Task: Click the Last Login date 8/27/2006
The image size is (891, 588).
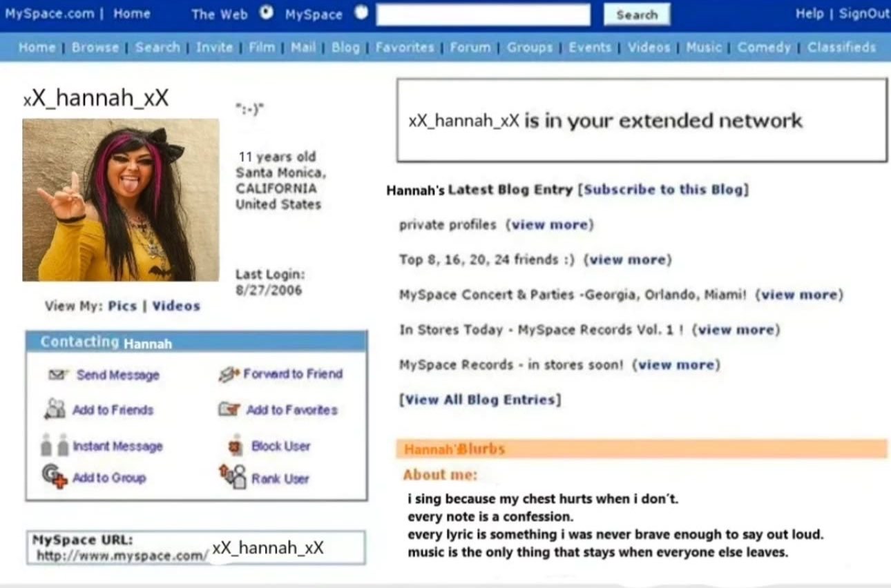Action: (x=269, y=290)
